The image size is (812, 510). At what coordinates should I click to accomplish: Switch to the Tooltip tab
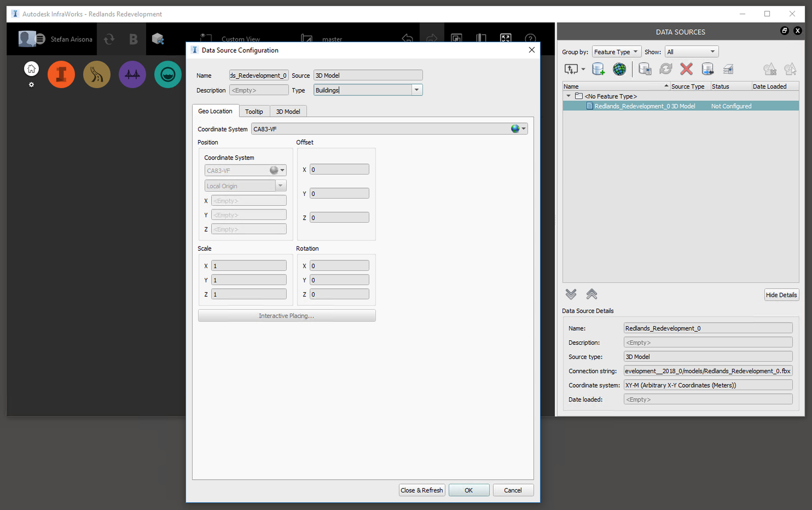click(x=254, y=112)
